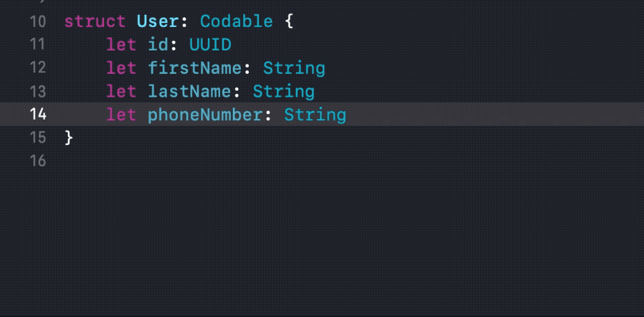Click the struct keyword
The image size is (644, 317).
[x=95, y=21]
